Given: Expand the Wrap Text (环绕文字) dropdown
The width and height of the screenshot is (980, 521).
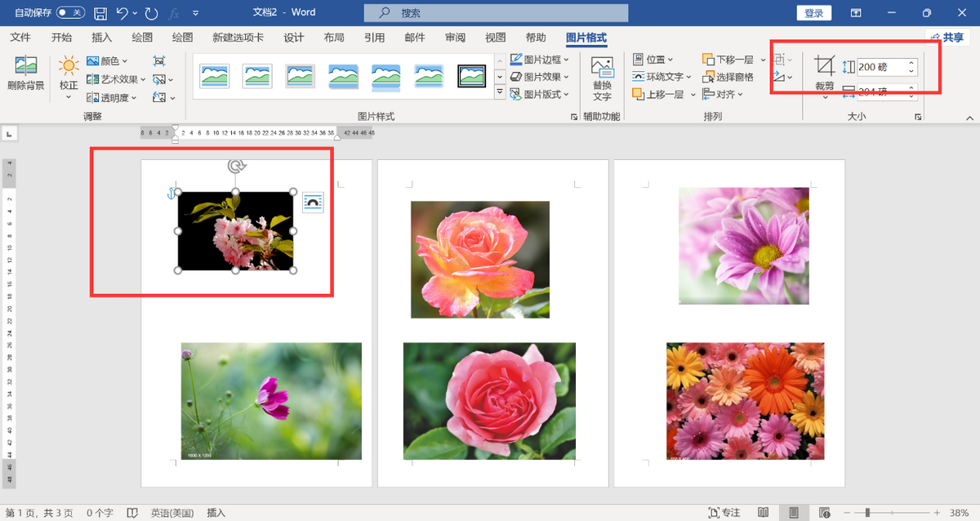Looking at the screenshot, I should tap(663, 77).
